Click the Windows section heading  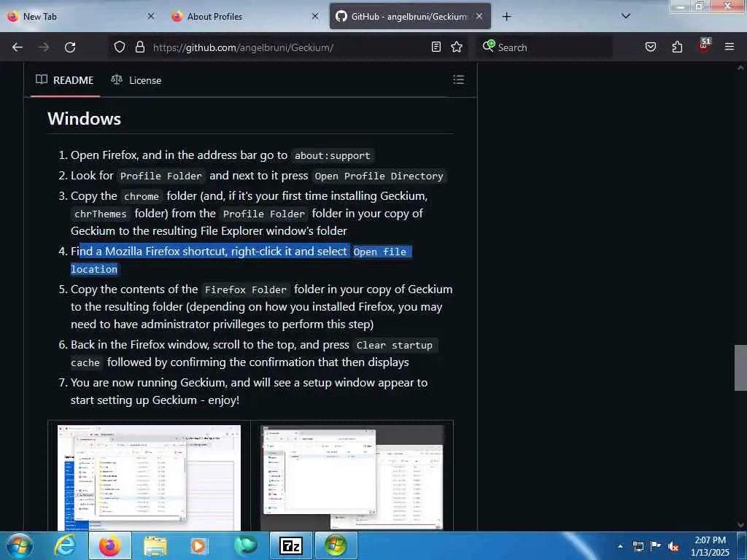(85, 119)
